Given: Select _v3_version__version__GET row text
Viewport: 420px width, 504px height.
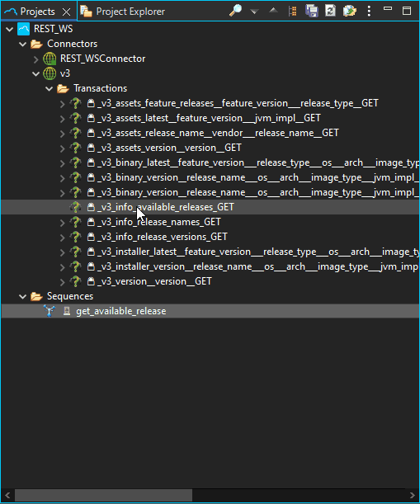Looking at the screenshot, I should coord(154,281).
